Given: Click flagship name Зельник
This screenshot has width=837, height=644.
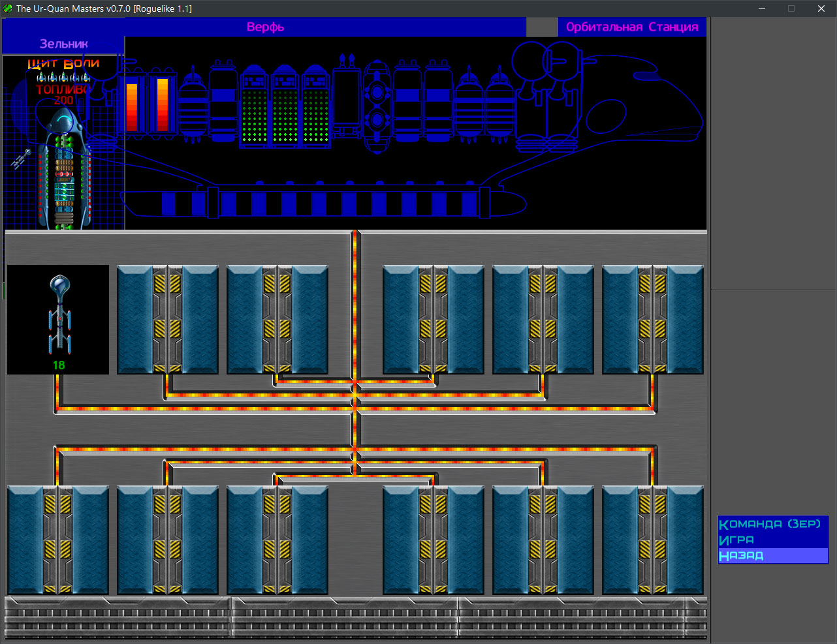Looking at the screenshot, I should pos(64,44).
